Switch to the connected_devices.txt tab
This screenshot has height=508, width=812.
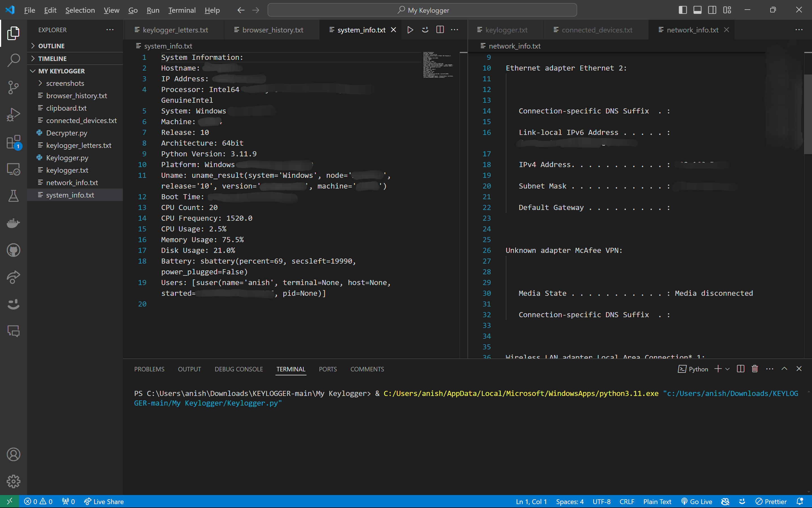coord(597,30)
